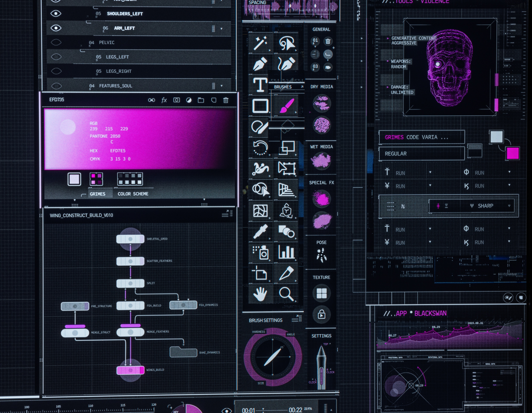532x413 pixels.
Task: Switch to the COLOR SCHEME tab
Action: 133,194
